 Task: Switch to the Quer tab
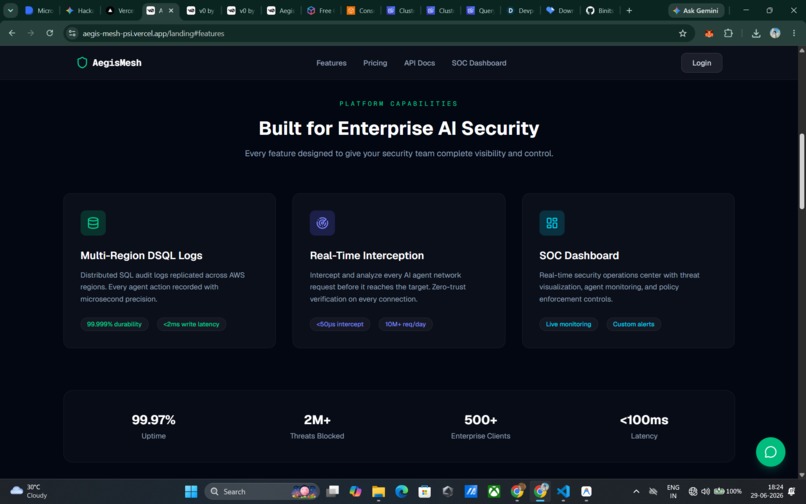(481, 10)
